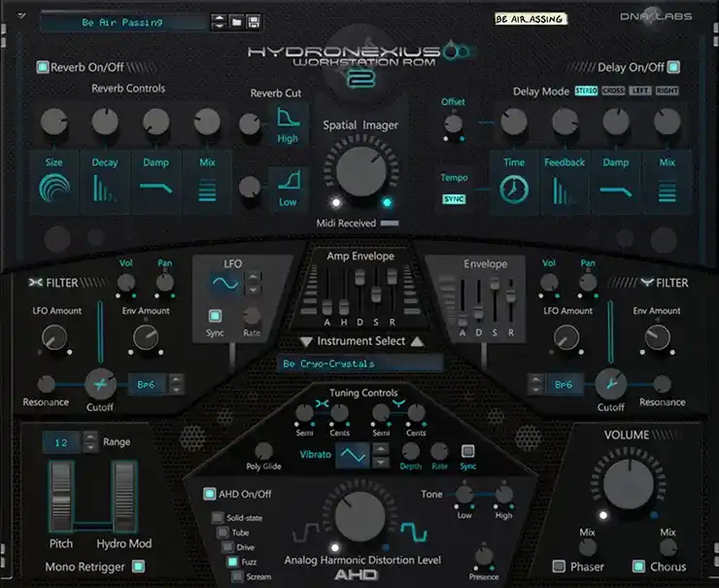
Task: Click the right filter Cutoff knob
Action: click(x=611, y=384)
